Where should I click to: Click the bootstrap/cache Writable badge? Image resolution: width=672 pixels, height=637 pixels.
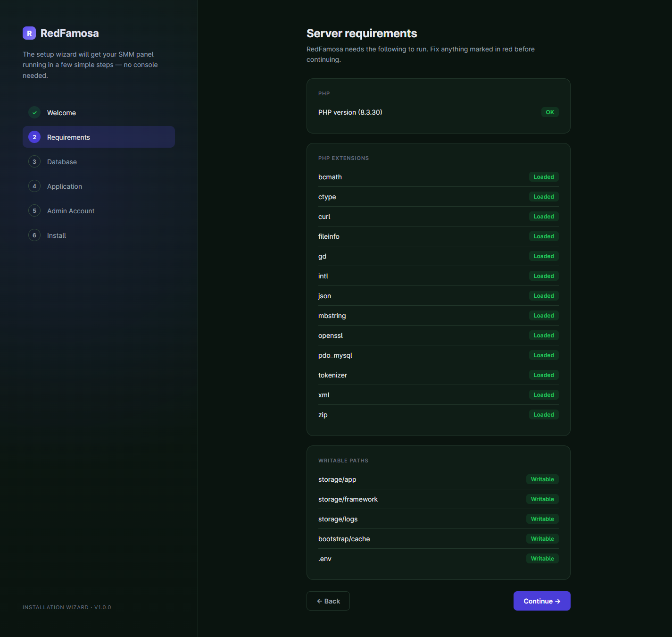point(542,539)
